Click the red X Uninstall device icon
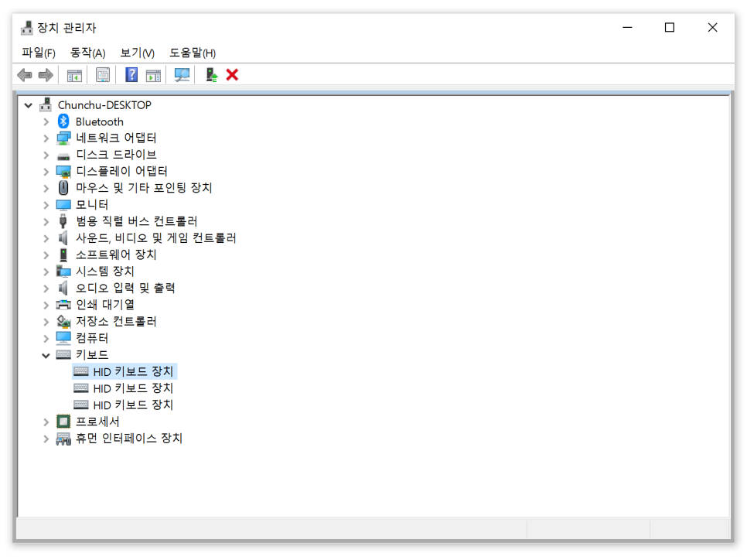Viewport: 747px width, 560px height. [x=232, y=75]
